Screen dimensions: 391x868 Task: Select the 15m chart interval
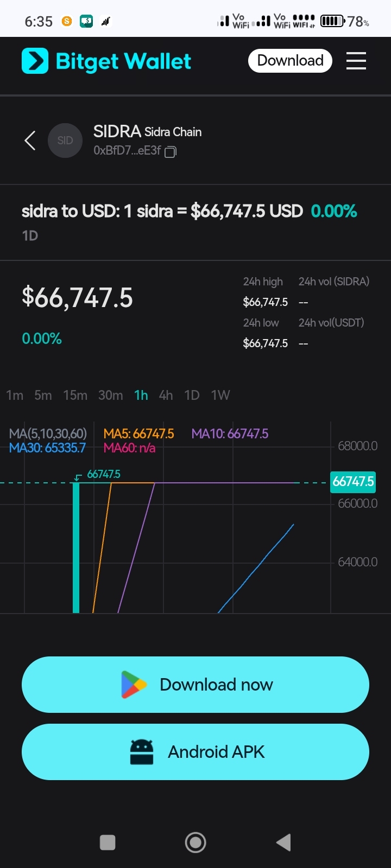coord(75,395)
